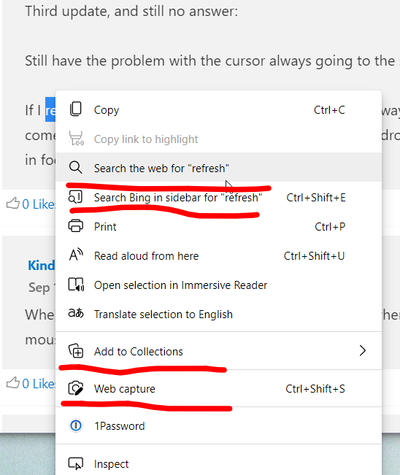Click thumbs-up icon below the mou text
Screen dimensions: 400x475
point(13,383)
